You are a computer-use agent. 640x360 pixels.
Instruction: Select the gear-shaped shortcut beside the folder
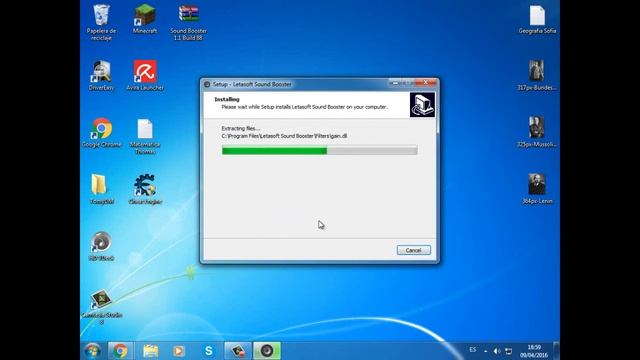(x=145, y=189)
